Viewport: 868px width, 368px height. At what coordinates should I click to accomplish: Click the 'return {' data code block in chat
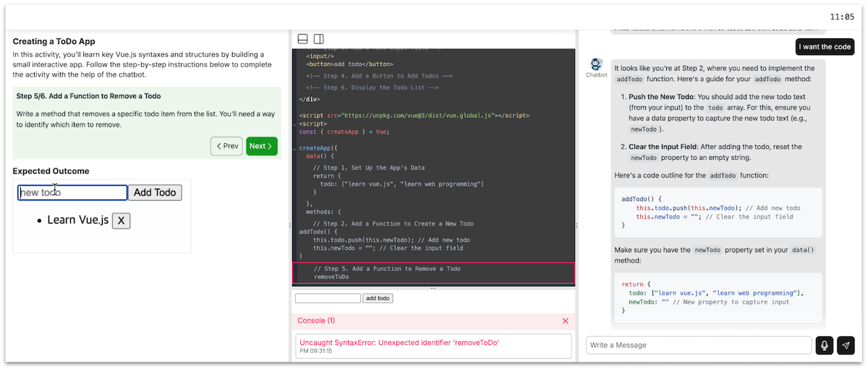(x=718, y=298)
